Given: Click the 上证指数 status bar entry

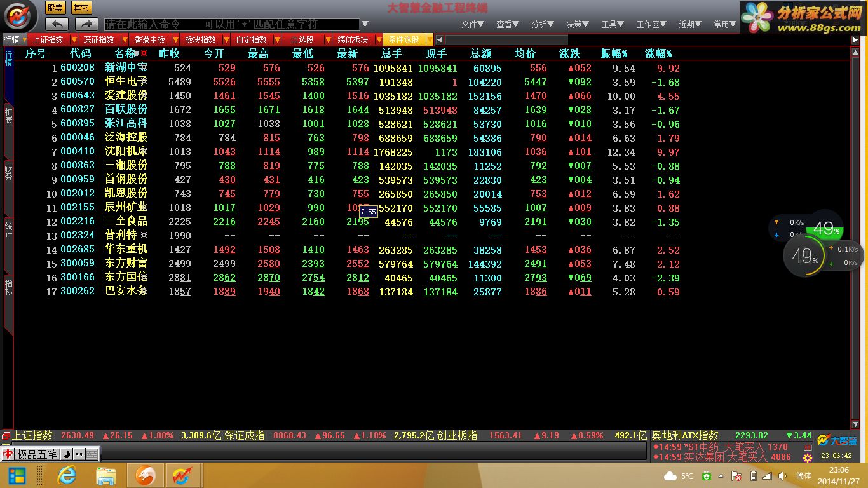Looking at the screenshot, I should click(32, 436).
